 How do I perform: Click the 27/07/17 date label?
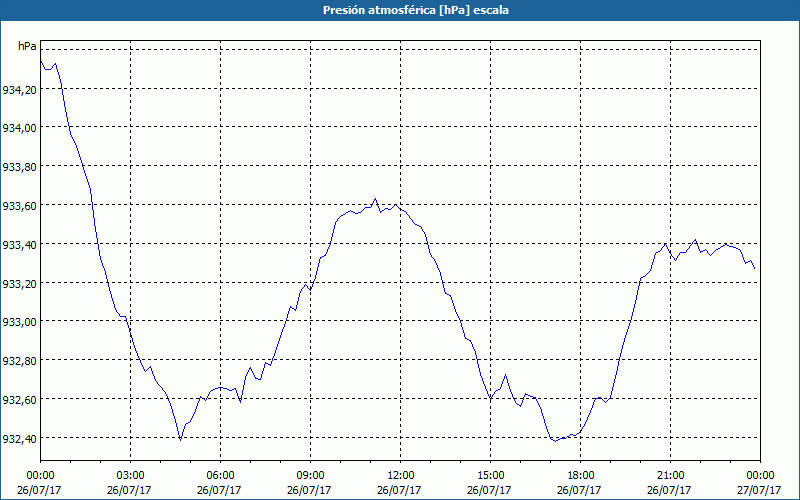759,490
